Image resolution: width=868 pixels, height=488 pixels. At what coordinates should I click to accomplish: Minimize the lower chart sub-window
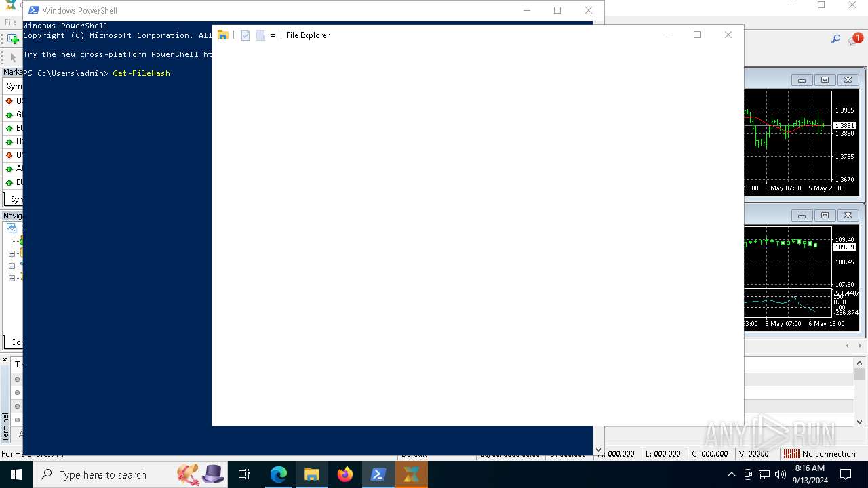pyautogui.click(x=802, y=216)
